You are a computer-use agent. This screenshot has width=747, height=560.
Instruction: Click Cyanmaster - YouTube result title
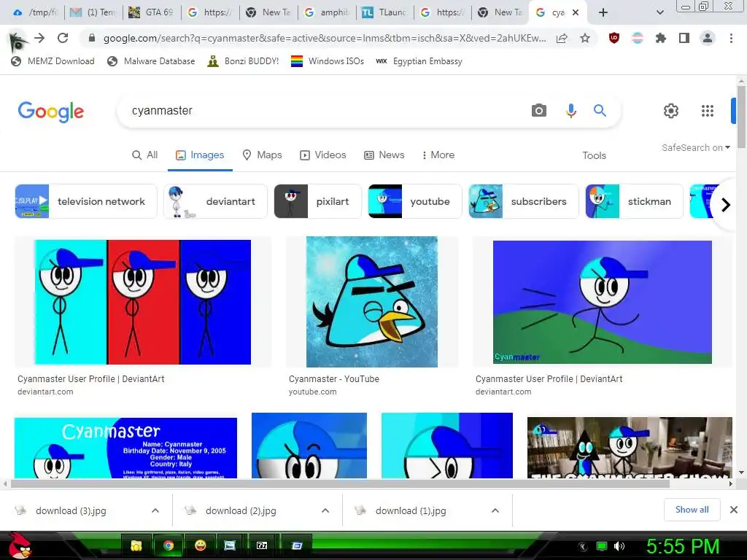(334, 379)
